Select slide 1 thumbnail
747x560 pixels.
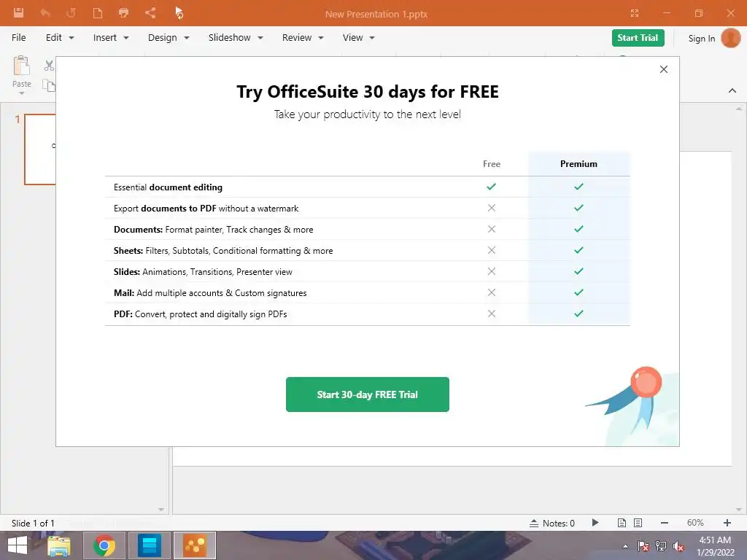40,149
